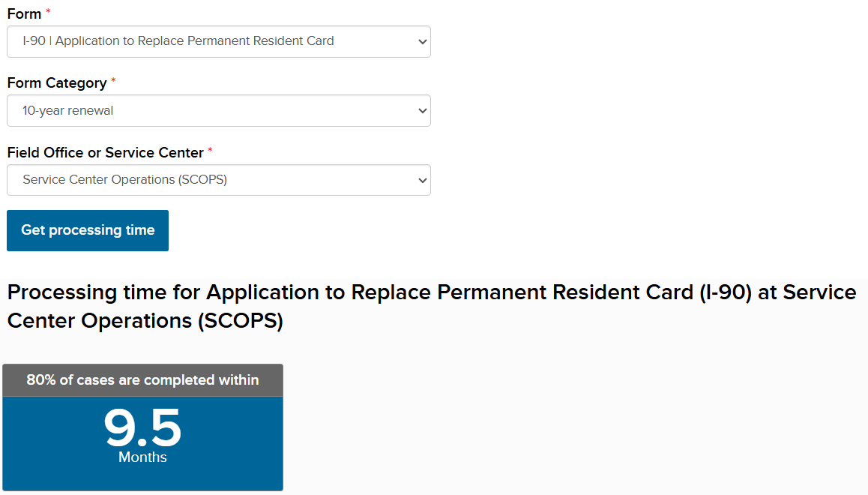Screen dimensions: 868x495
Task: Click the red asterisk beside Form Category label
Action: [114, 81]
